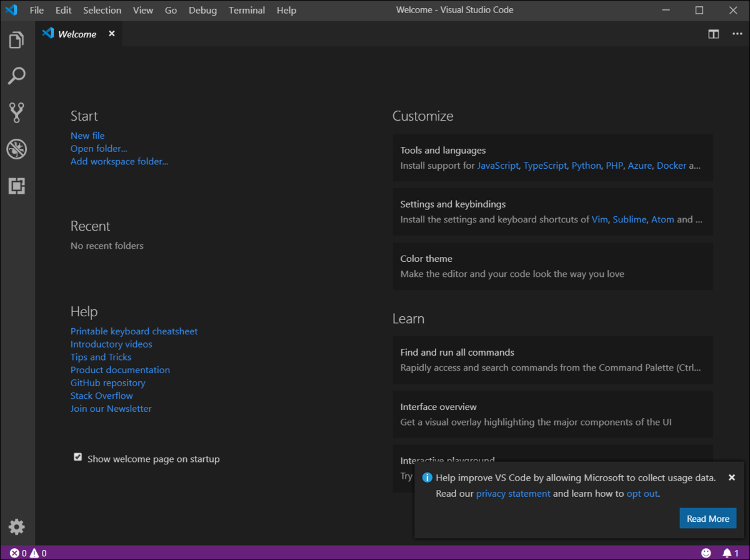
Task: Click the Split Editor icon
Action: pos(713,34)
